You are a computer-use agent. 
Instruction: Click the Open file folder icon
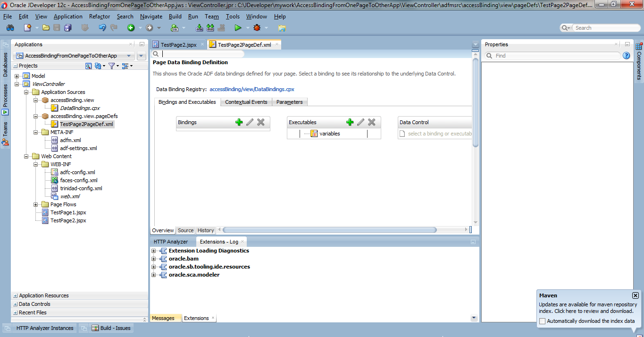pyautogui.click(x=45, y=27)
